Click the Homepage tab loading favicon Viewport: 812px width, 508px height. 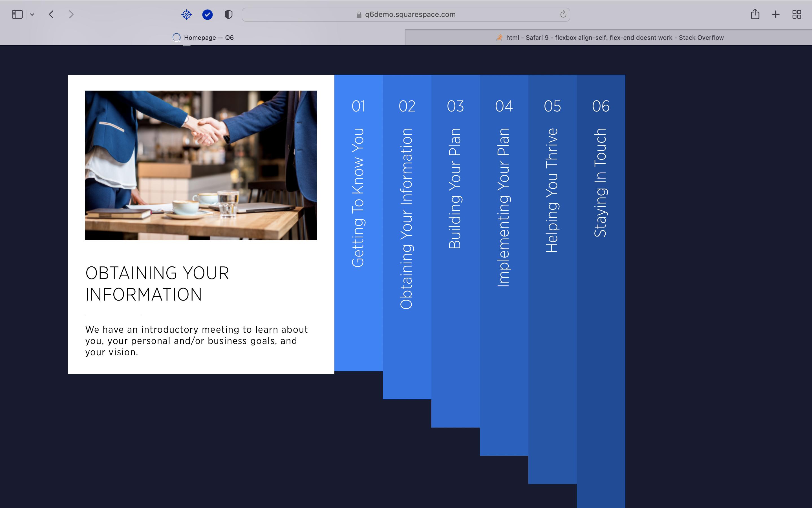pos(176,37)
